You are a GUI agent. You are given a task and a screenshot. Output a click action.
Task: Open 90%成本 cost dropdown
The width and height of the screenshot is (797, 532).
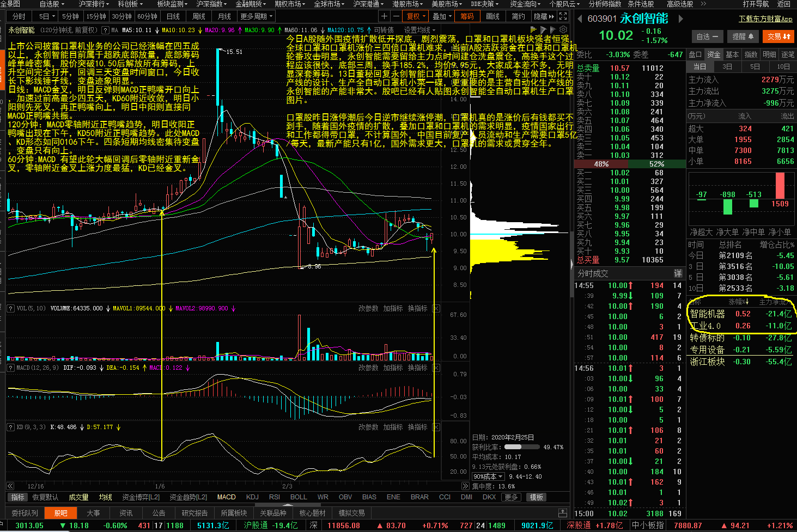tap(488, 476)
